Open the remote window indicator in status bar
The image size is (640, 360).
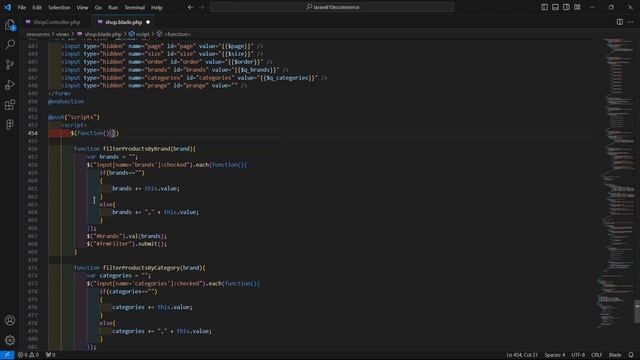7,355
